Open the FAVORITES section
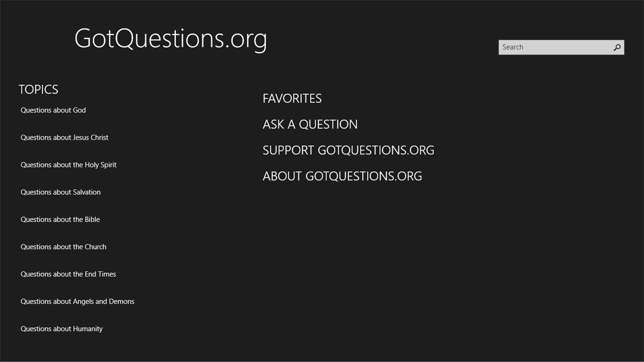 click(292, 98)
